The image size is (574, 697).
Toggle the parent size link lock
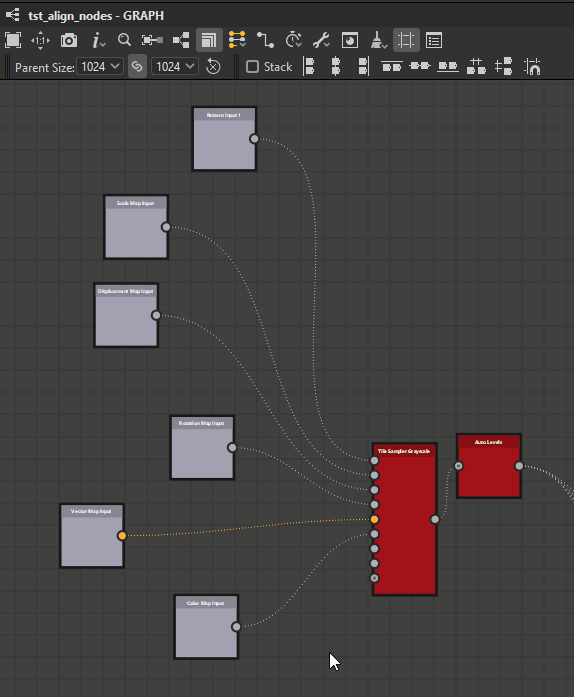[137, 67]
